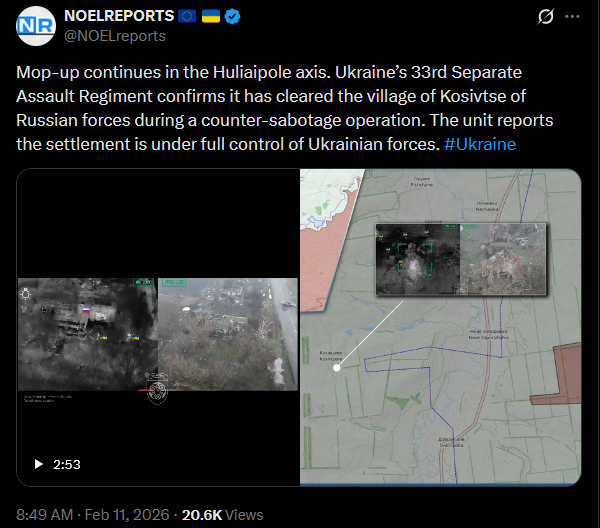Open the drone footage video thumbnail
600x528 pixels.
(x=158, y=328)
